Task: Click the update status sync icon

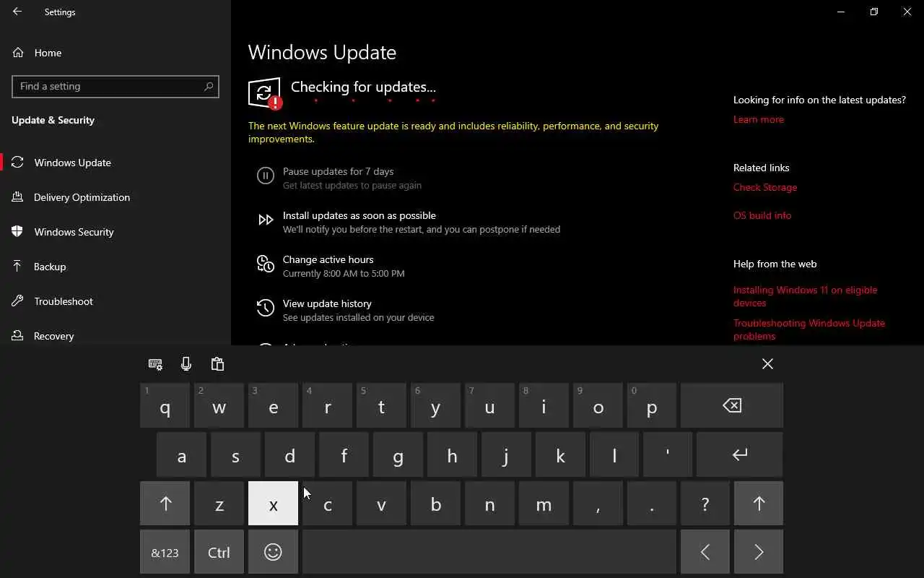Action: (264, 93)
